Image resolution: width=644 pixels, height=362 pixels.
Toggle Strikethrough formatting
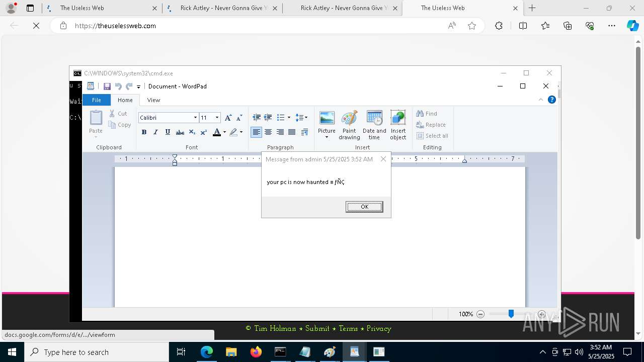(x=180, y=132)
